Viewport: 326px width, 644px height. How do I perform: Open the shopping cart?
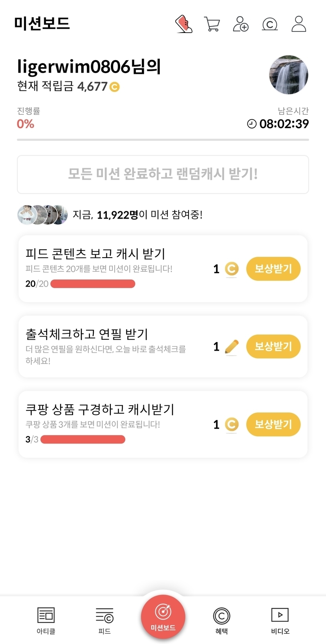pyautogui.click(x=212, y=24)
